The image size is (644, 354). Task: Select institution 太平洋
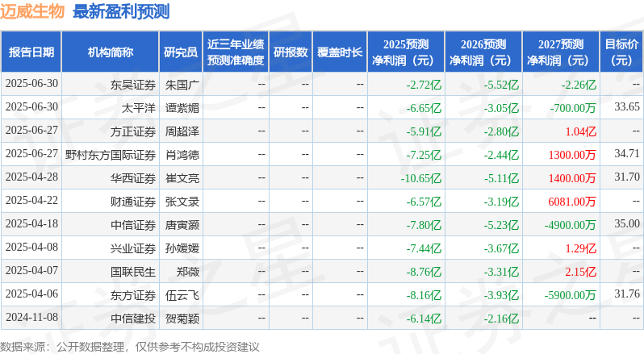[x=139, y=108]
